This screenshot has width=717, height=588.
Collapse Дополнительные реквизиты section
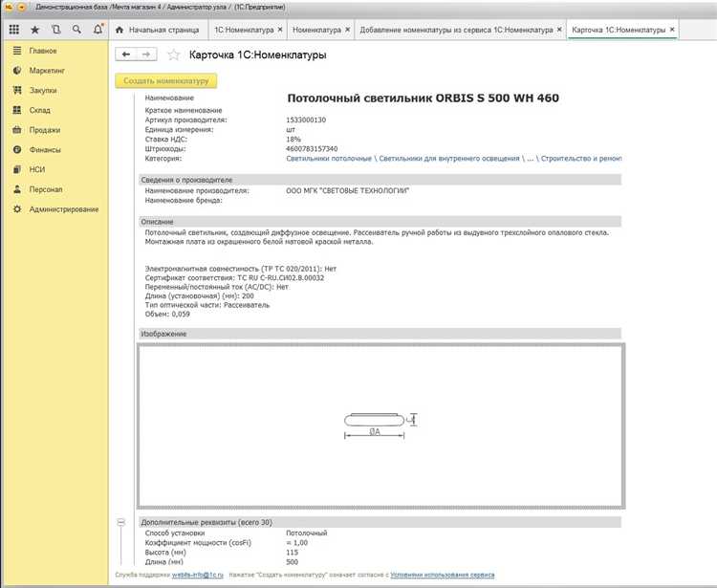pyautogui.click(x=120, y=522)
